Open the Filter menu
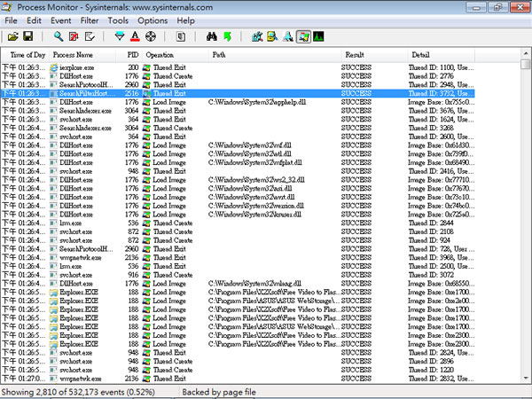Viewport: 532px width, 399px height. point(90,20)
